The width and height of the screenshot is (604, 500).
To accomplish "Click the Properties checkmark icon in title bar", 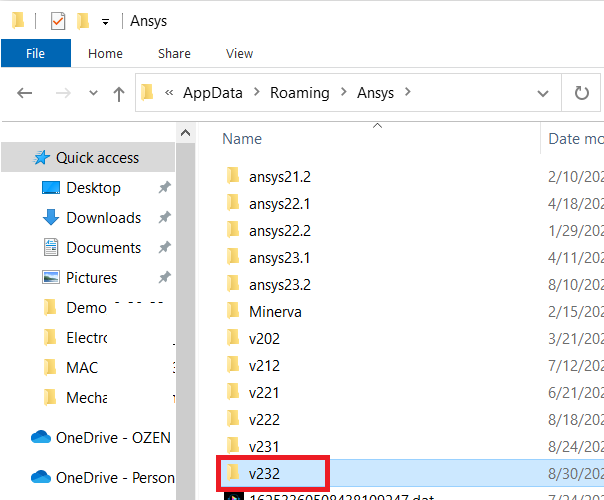I will [x=58, y=20].
